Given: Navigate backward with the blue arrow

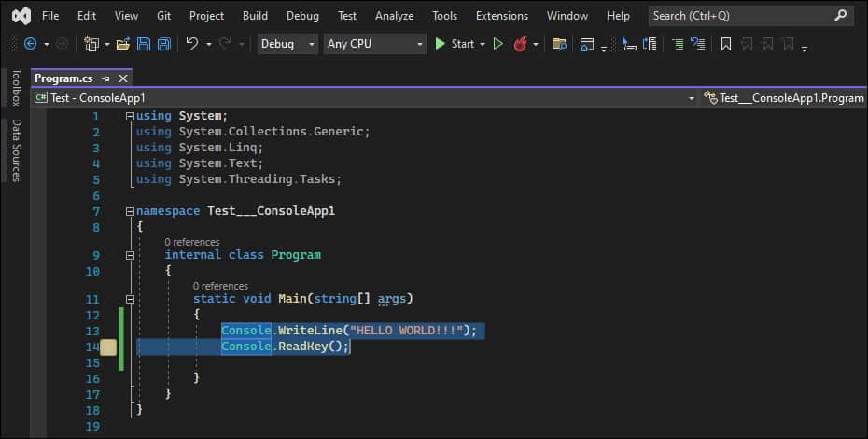Looking at the screenshot, I should pyautogui.click(x=31, y=44).
